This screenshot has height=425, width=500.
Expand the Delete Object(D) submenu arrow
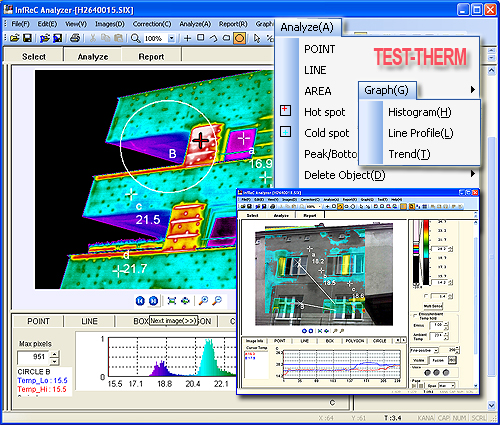coord(473,174)
